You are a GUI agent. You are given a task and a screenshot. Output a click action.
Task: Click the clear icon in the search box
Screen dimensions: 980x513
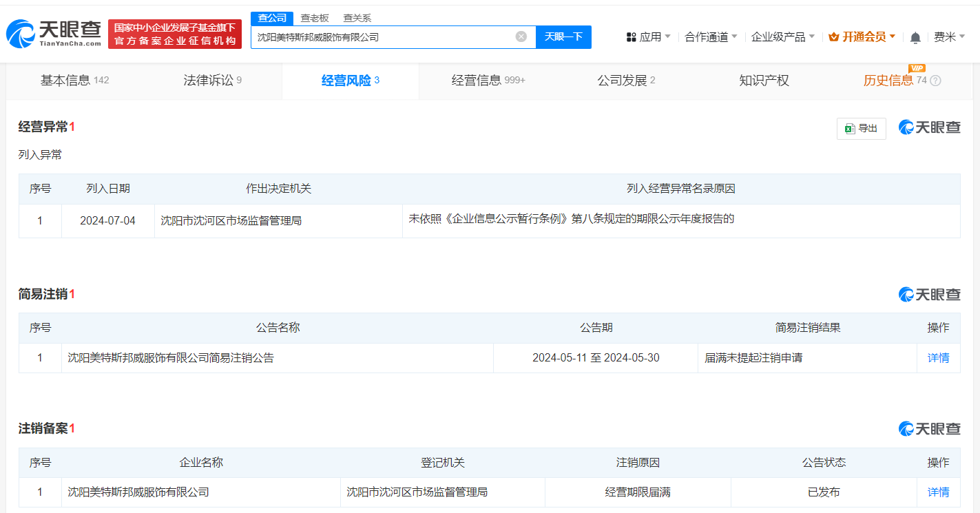(521, 36)
